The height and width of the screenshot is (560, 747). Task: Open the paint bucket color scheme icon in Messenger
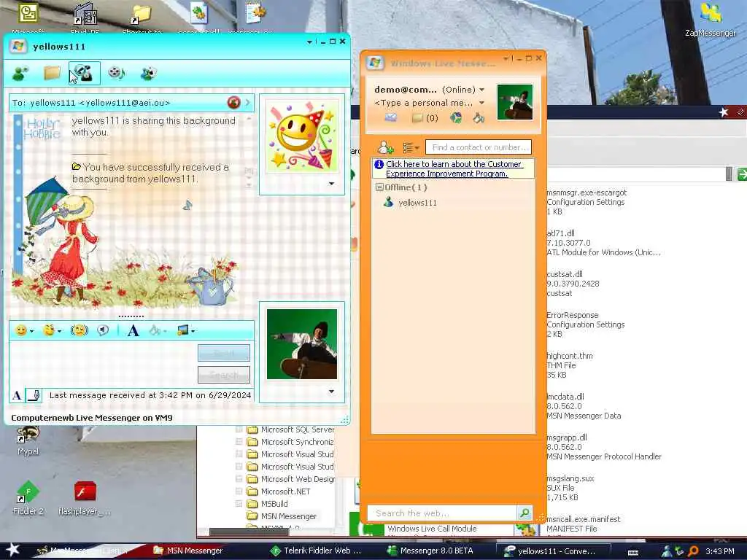pyautogui.click(x=479, y=117)
